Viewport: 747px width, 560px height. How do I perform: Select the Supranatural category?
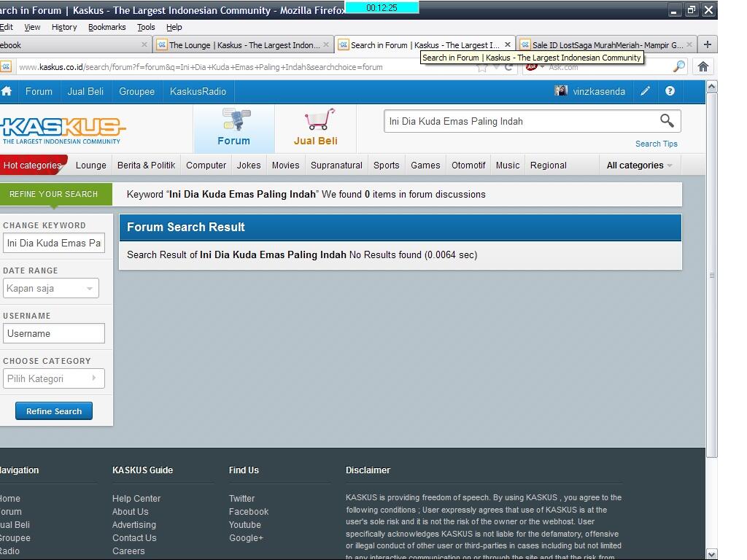tap(336, 166)
